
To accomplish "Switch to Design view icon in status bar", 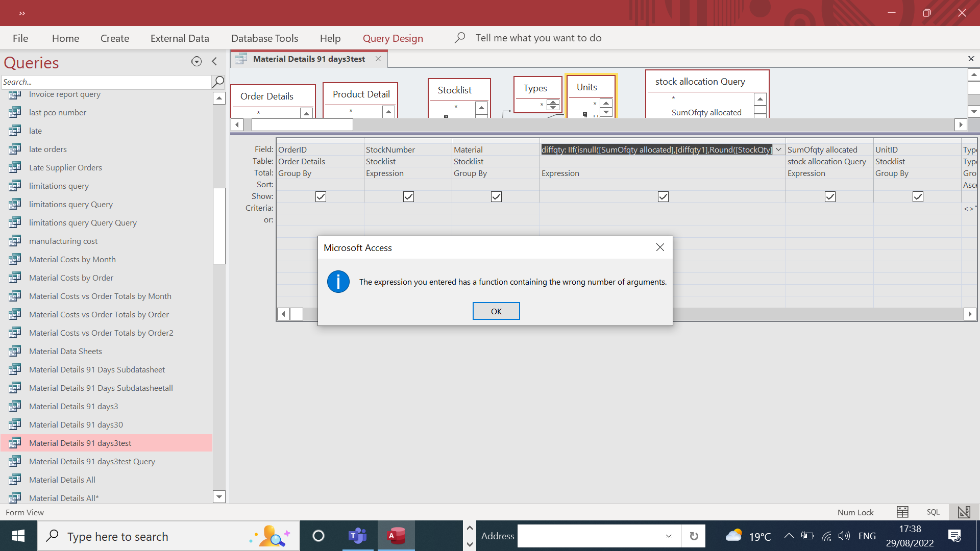I will (964, 512).
